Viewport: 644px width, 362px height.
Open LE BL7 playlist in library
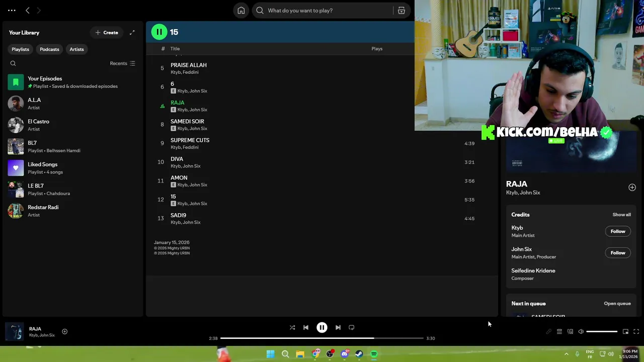click(73, 190)
